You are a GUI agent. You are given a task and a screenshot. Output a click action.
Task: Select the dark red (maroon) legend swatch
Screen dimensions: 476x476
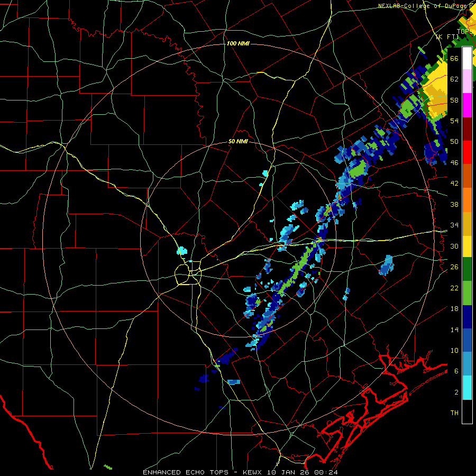[x=467, y=129]
